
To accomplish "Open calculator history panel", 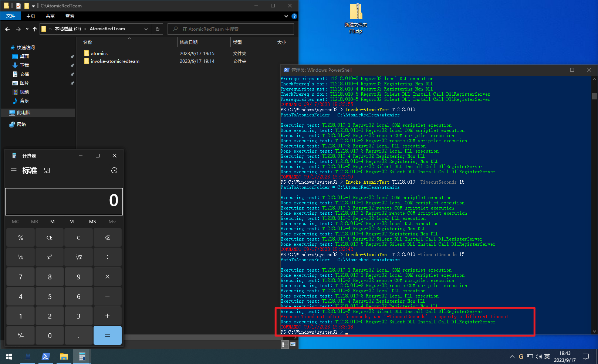I will 114,170.
